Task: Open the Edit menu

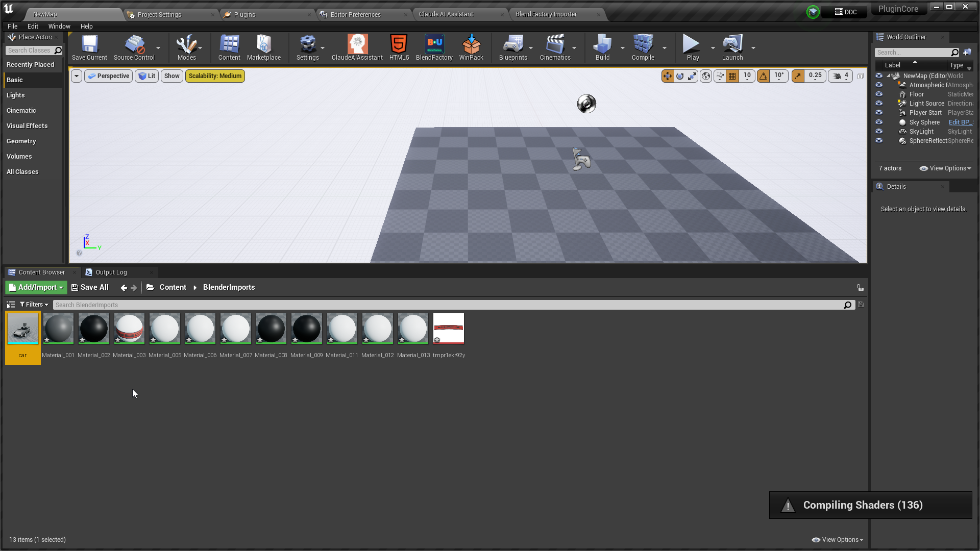Action: coord(33,27)
